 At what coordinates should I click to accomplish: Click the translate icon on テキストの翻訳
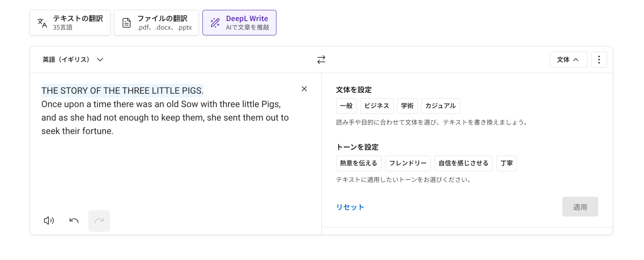point(42,23)
